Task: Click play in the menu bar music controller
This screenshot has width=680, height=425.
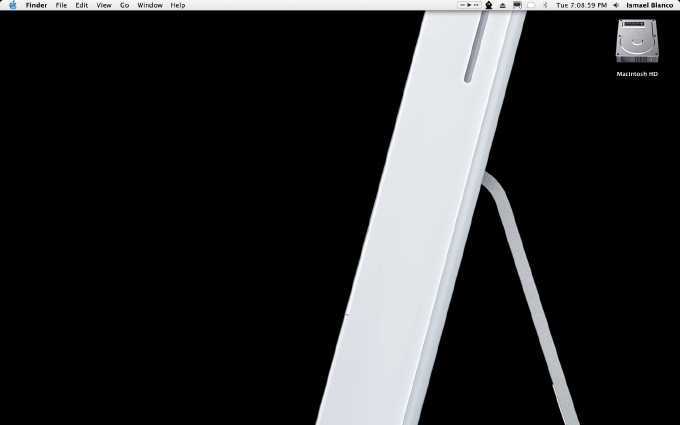Action: pos(469,5)
